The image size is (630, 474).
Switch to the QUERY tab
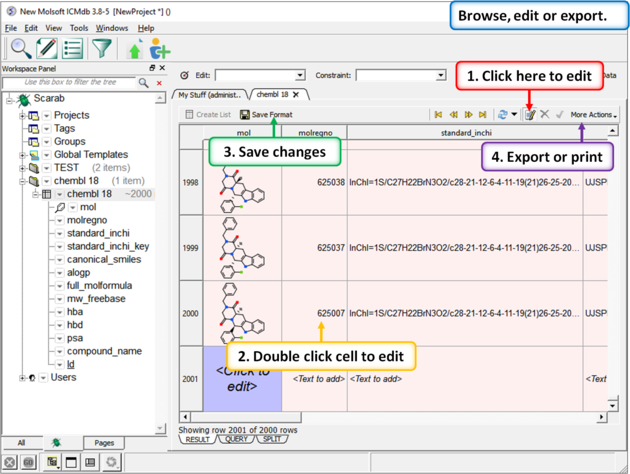coord(237,439)
